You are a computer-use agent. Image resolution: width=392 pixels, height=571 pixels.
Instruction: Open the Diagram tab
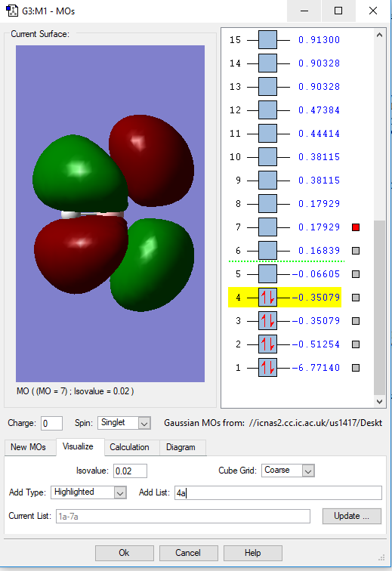pos(181,447)
